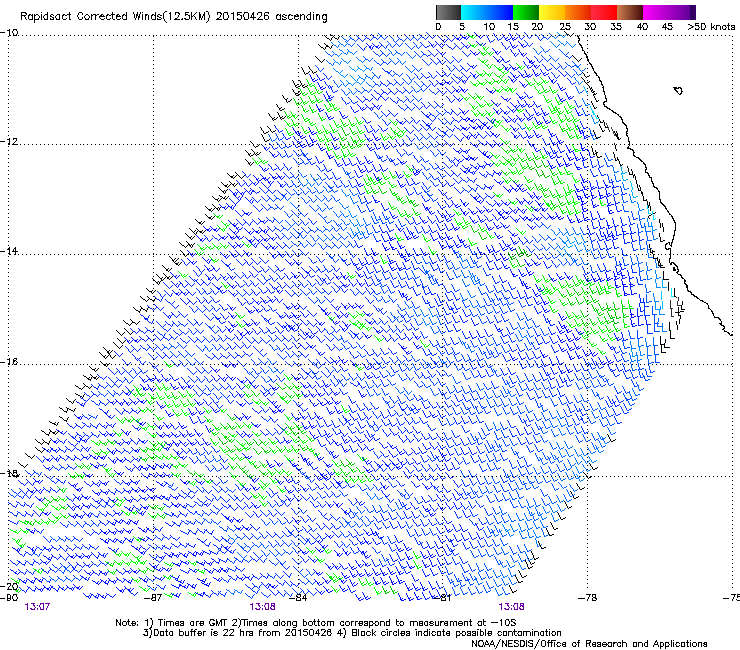740x650 pixels.
Task: Click the brown 35-40 knots legend color
Action: (630, 13)
